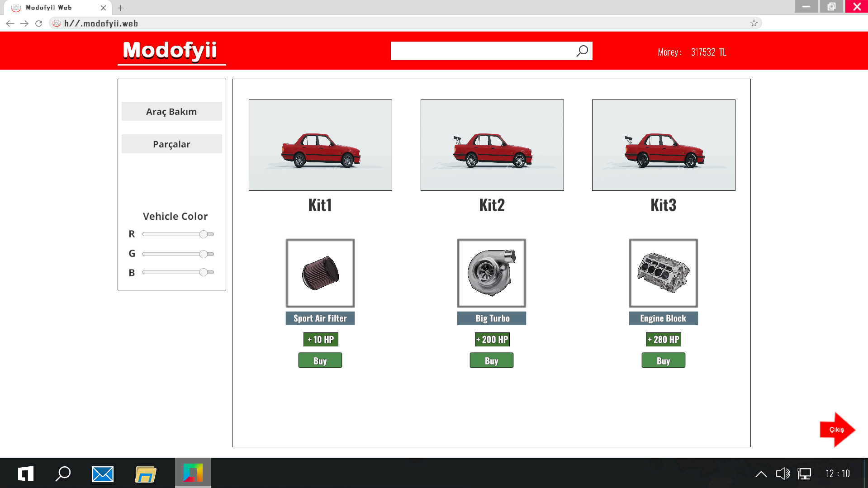The image size is (868, 488).
Task: Go back using browser back arrow
Action: click(x=10, y=24)
